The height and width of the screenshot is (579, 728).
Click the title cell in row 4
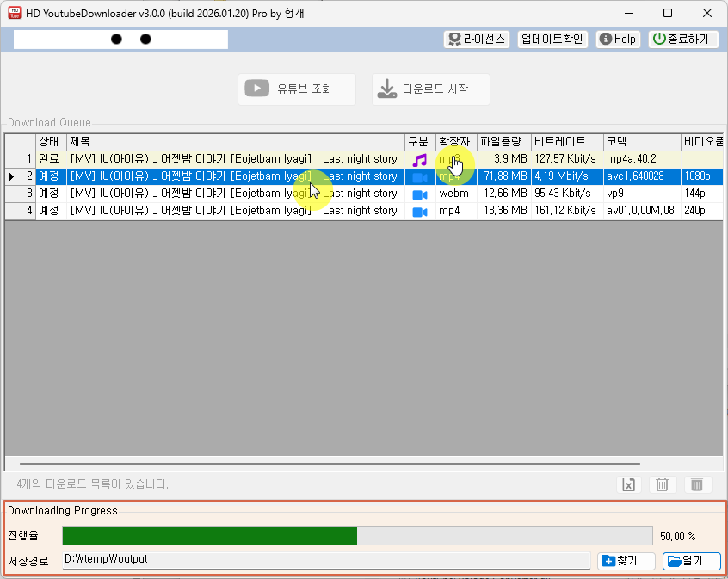coord(236,211)
